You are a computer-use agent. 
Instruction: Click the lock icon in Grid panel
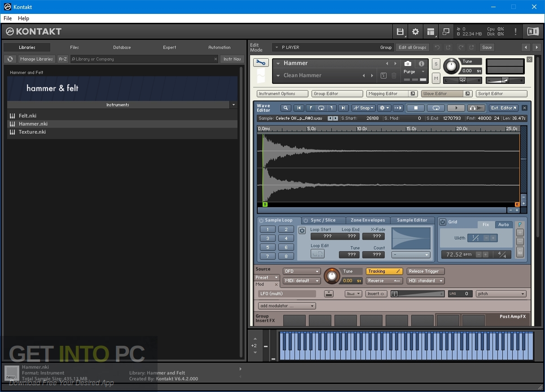pos(520,252)
